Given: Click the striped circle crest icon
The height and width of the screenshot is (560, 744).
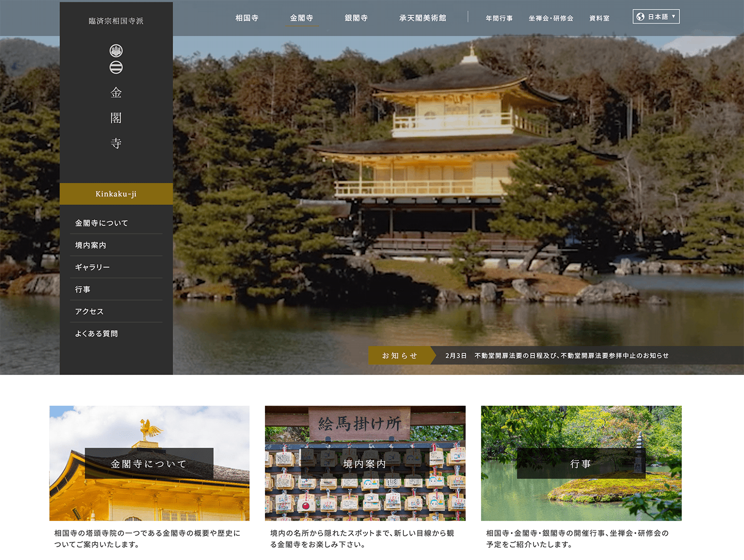Looking at the screenshot, I should tap(116, 67).
